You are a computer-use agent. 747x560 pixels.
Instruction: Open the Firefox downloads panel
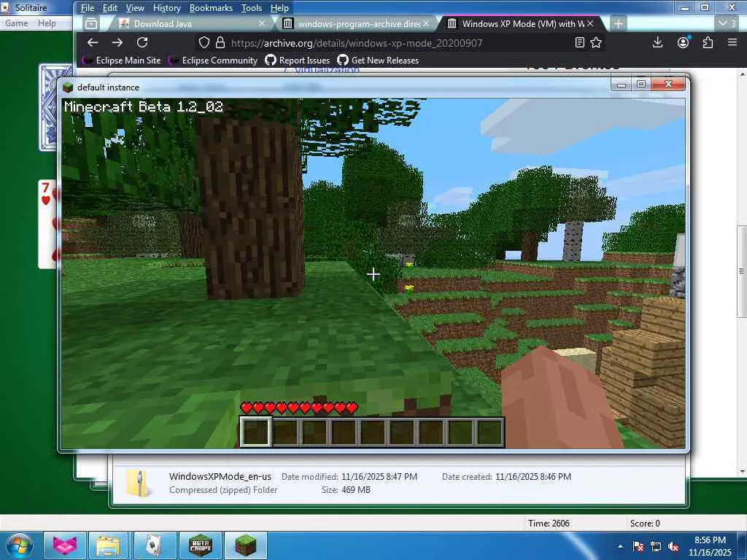tap(657, 42)
